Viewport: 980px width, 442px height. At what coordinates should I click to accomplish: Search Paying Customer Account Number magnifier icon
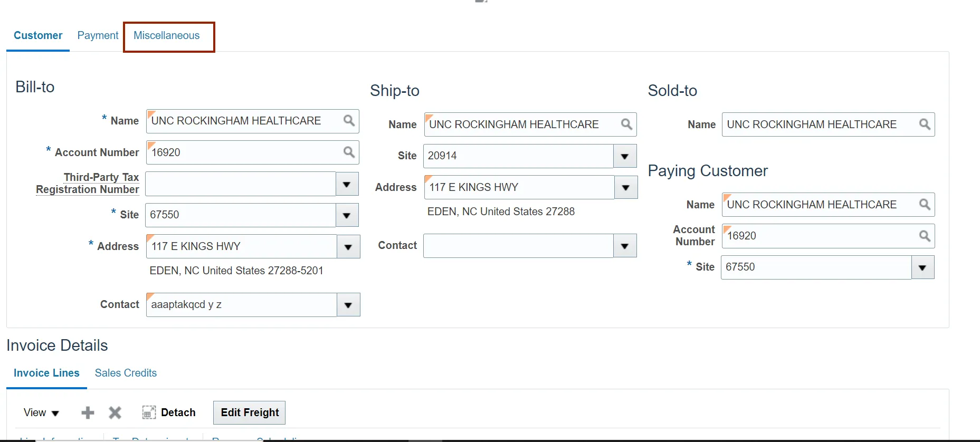(925, 236)
